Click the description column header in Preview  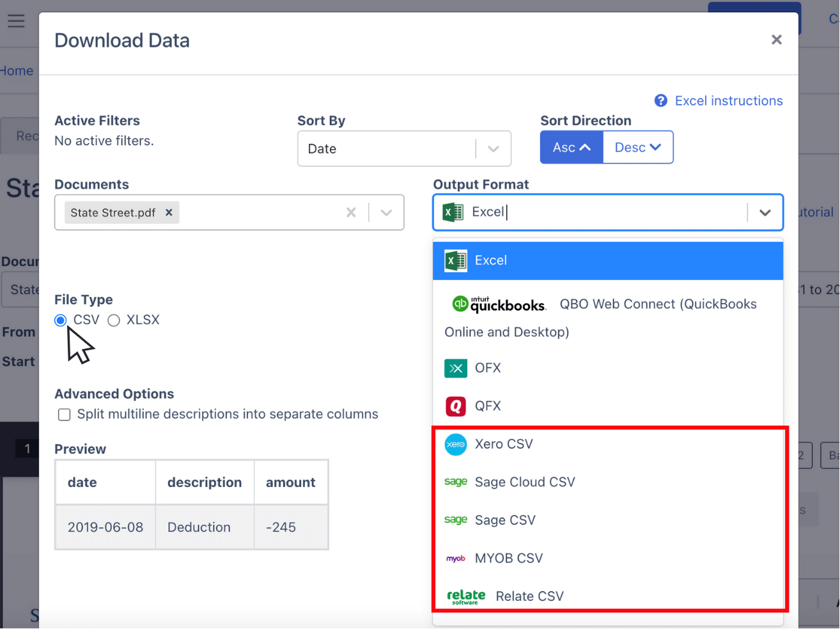point(205,483)
